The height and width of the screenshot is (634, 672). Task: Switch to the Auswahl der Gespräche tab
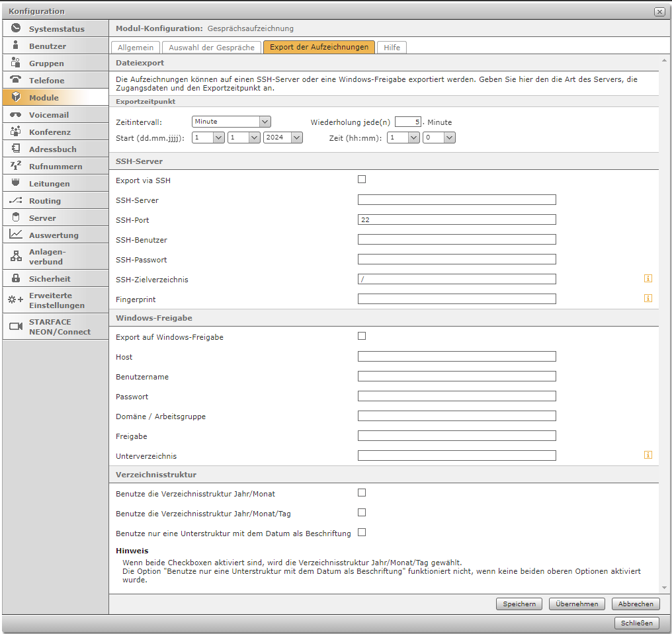[211, 48]
